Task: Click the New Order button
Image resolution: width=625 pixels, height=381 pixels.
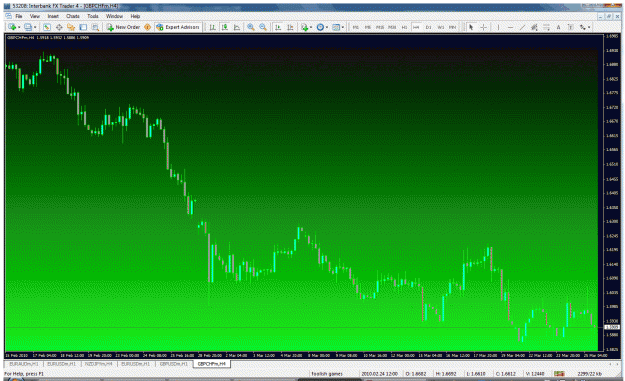Action: click(123, 27)
